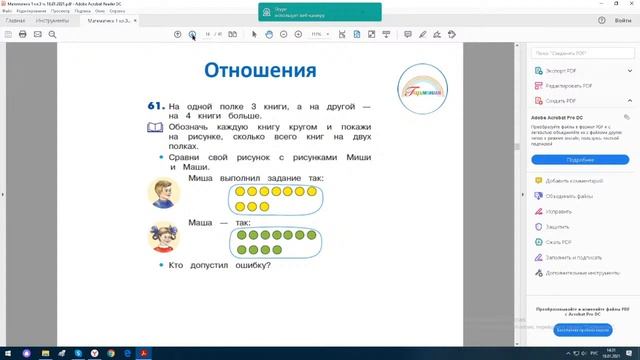
Task: Click the page number input field
Action: click(207, 34)
